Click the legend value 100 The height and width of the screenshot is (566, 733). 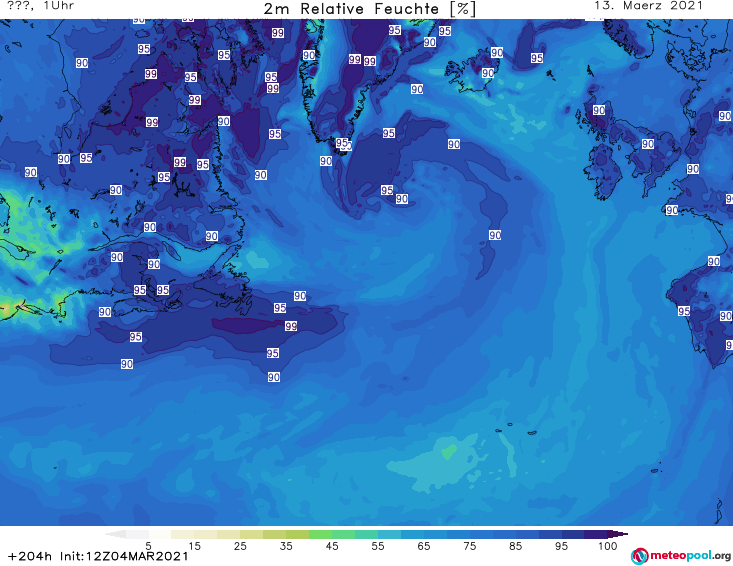[x=608, y=546]
